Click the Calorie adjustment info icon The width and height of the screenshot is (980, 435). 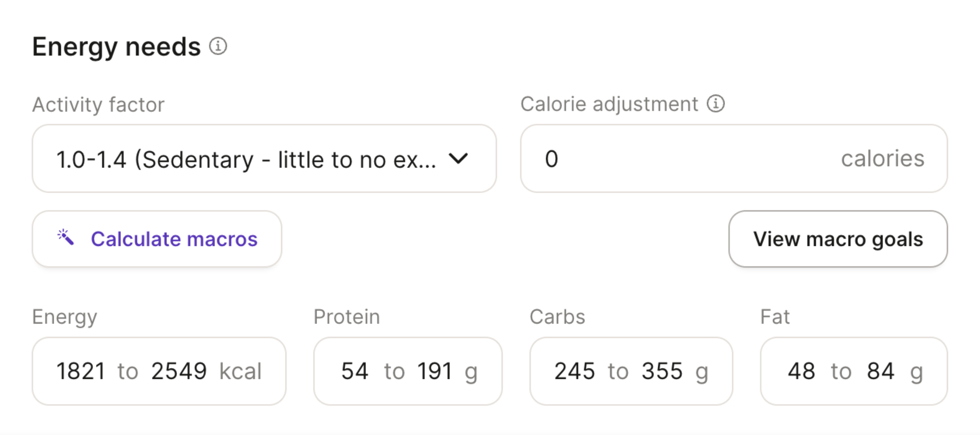(x=715, y=104)
